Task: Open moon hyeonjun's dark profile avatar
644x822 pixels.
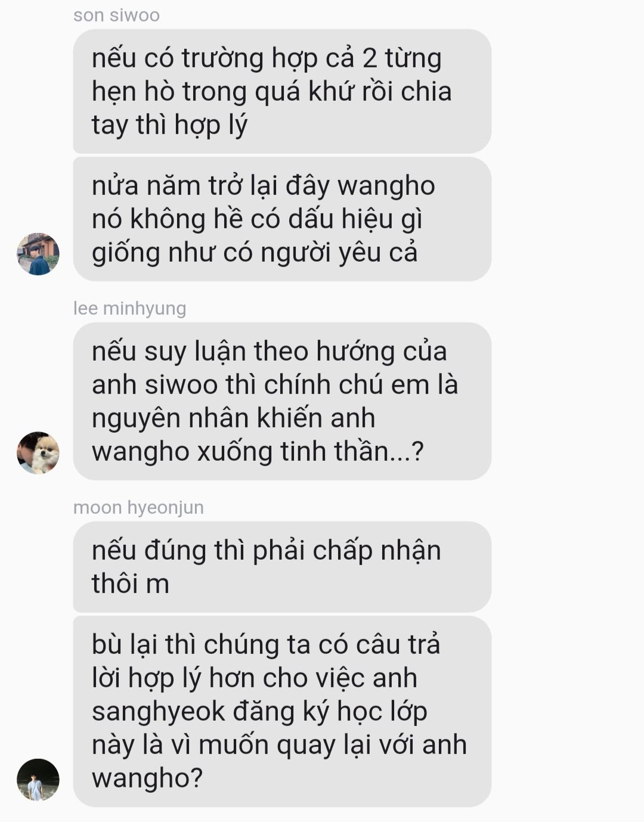Action: point(38,780)
